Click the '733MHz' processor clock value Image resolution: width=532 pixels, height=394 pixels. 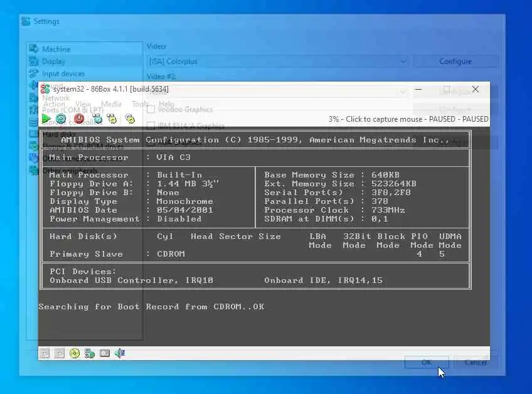pos(388,210)
